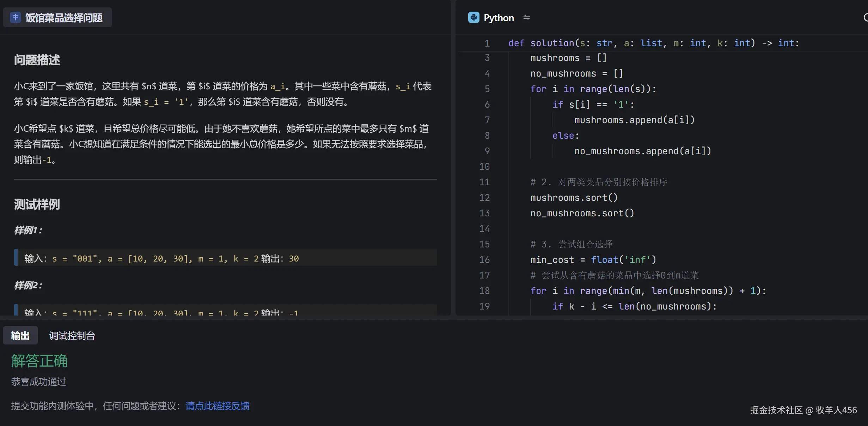Click the 问题描述 heading
The height and width of the screenshot is (426, 868).
[x=36, y=60]
